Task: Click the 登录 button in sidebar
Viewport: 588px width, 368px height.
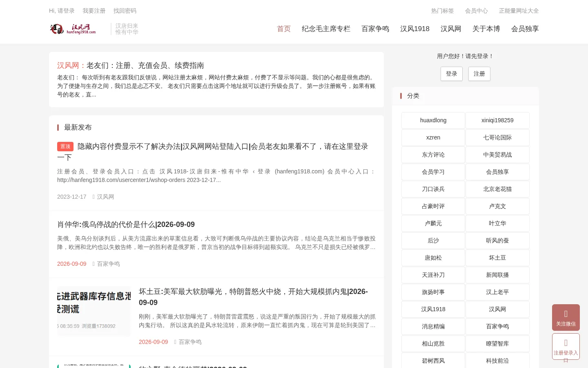Action: pos(452,74)
